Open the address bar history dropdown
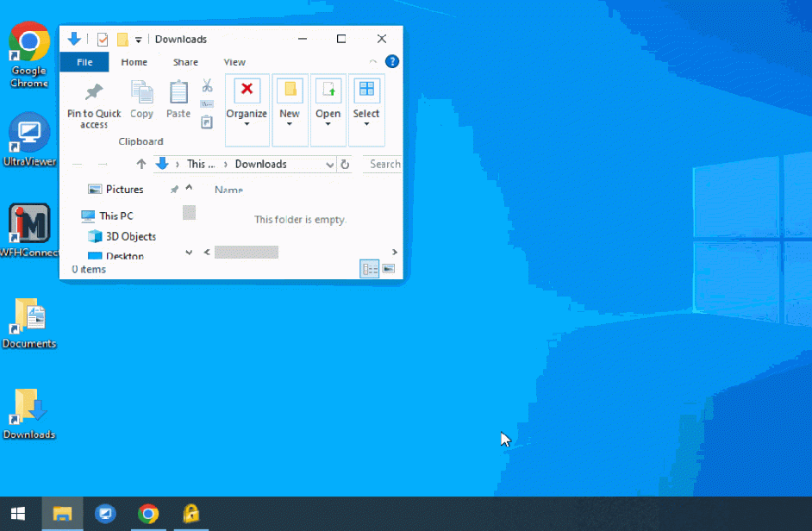 (329, 165)
